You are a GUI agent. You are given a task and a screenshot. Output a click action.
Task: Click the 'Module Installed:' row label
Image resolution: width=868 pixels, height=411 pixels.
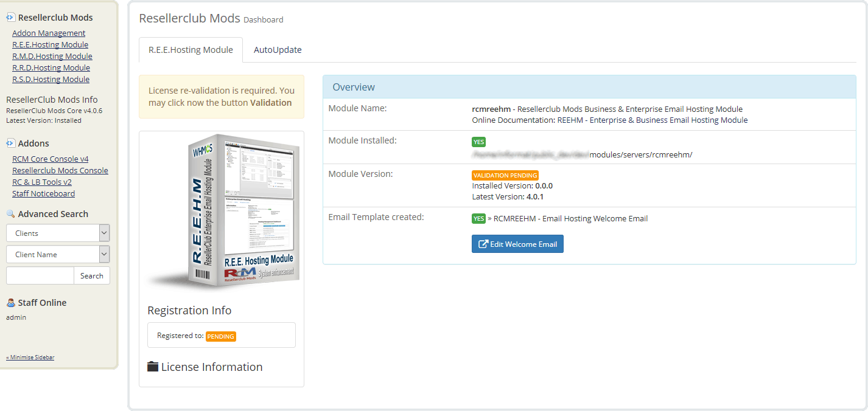pos(363,140)
